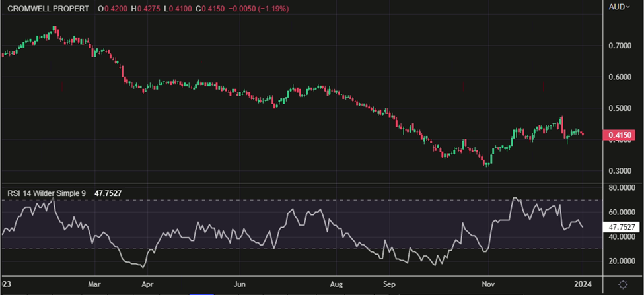Image resolution: width=644 pixels, height=295 pixels.
Task: Open the AUD currency dropdown
Action: point(620,7)
